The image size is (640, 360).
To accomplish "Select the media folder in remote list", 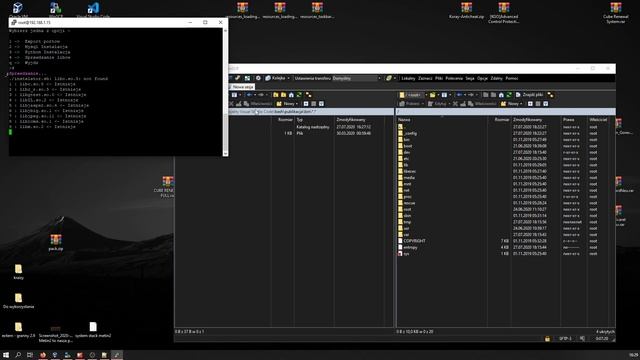I will tap(409, 178).
